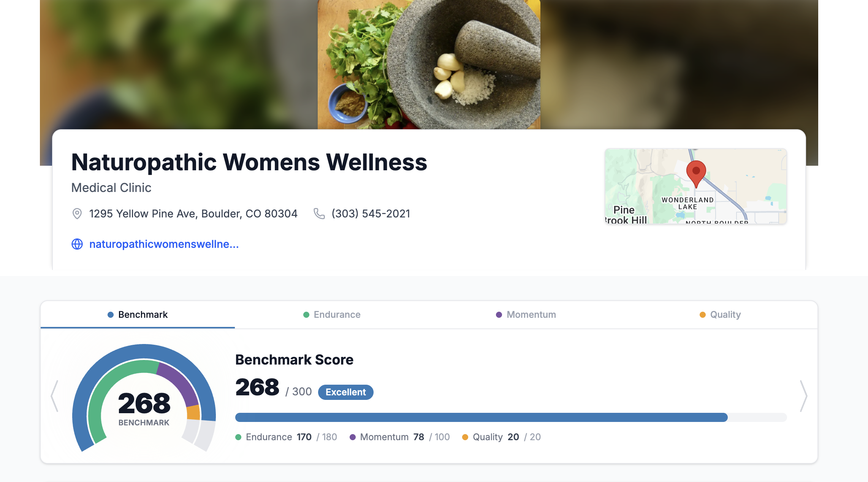Screen dimensions: 868x482
Task: Open the Wonderland Lake map thumbnail
Action: click(696, 186)
